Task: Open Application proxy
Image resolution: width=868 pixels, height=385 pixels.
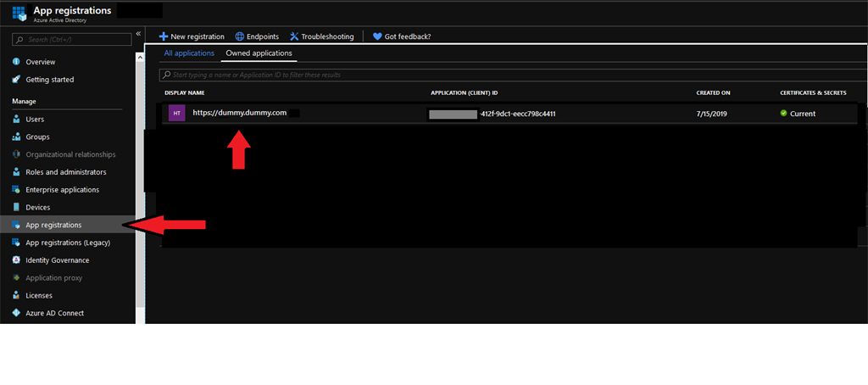Action: [53, 278]
